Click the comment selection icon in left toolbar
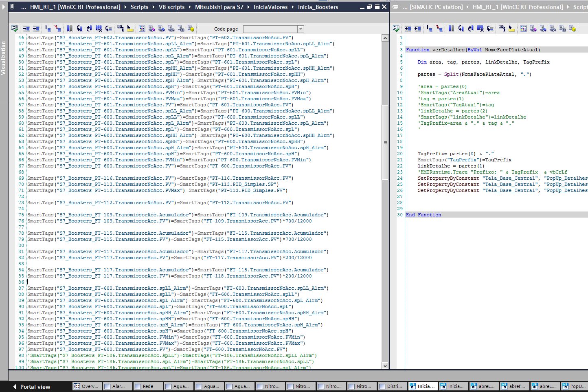The image size is (588, 392). [48, 29]
